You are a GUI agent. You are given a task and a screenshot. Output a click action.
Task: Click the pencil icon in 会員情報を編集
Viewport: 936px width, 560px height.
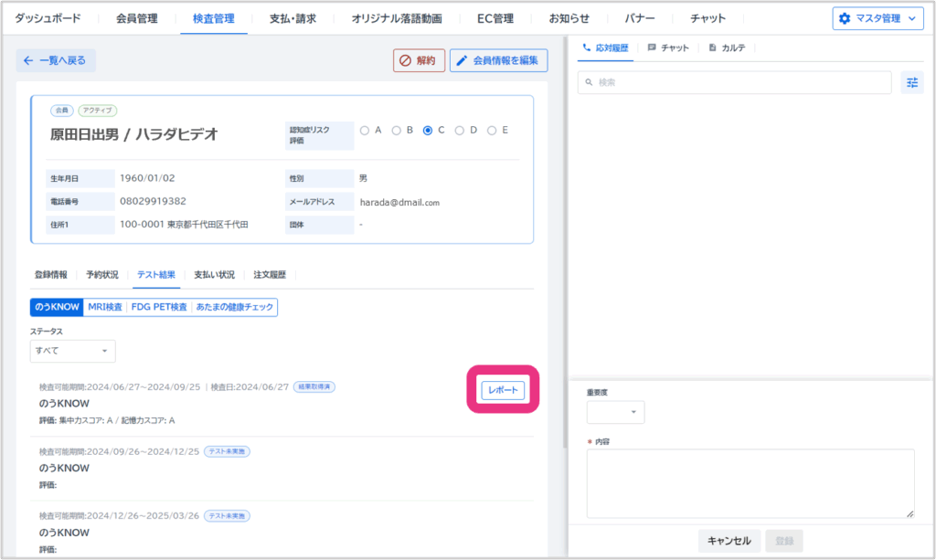(x=463, y=61)
